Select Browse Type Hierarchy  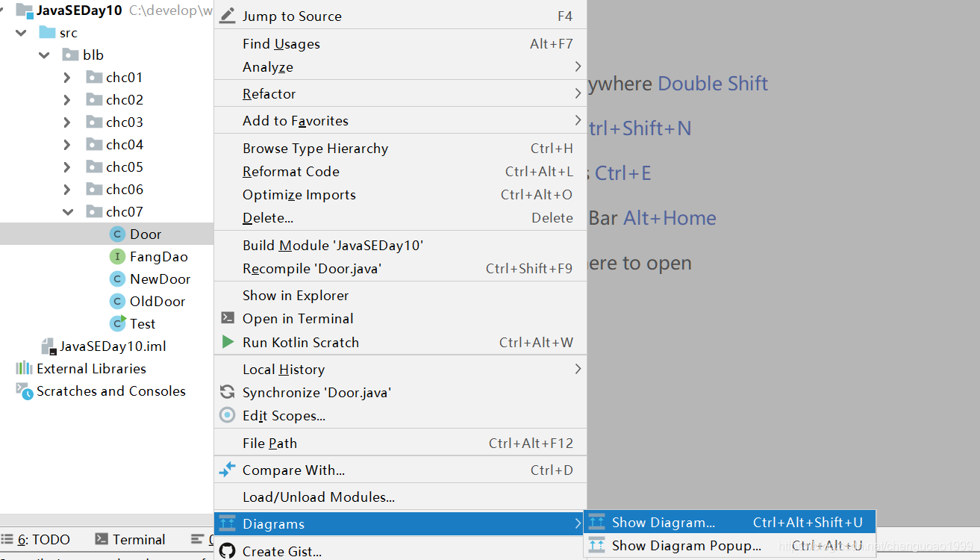[400, 148]
